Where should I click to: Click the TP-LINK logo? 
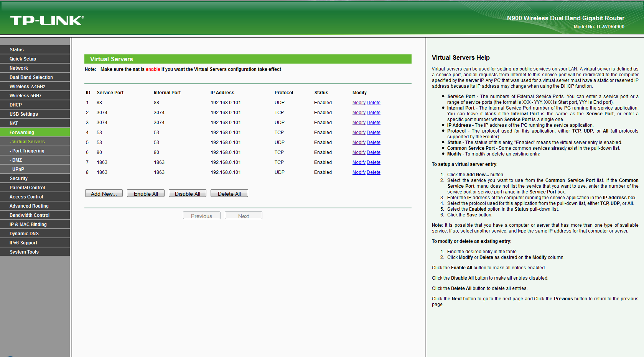tap(47, 21)
